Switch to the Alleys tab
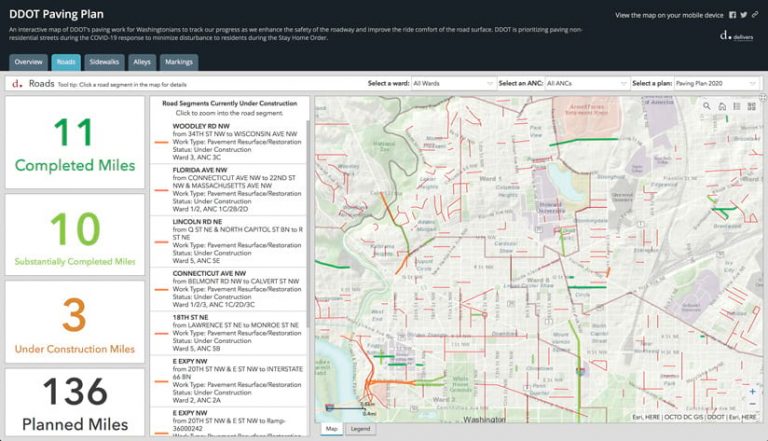 click(142, 62)
